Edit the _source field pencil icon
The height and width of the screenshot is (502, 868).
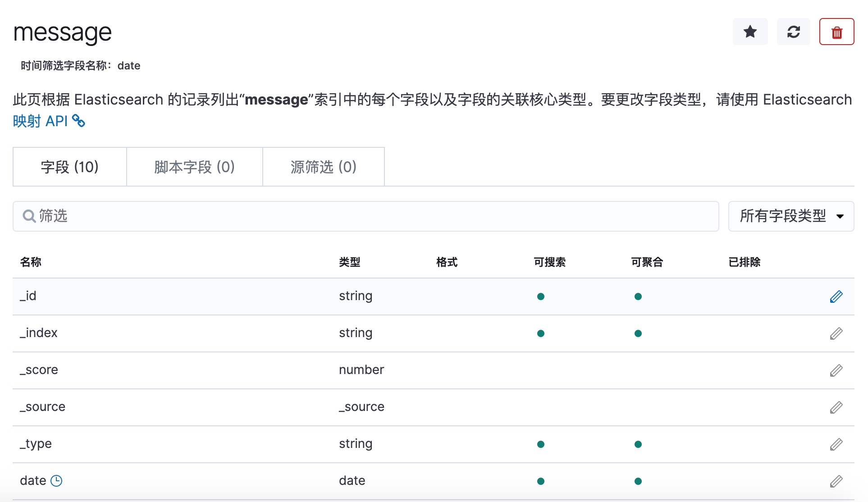click(x=836, y=407)
